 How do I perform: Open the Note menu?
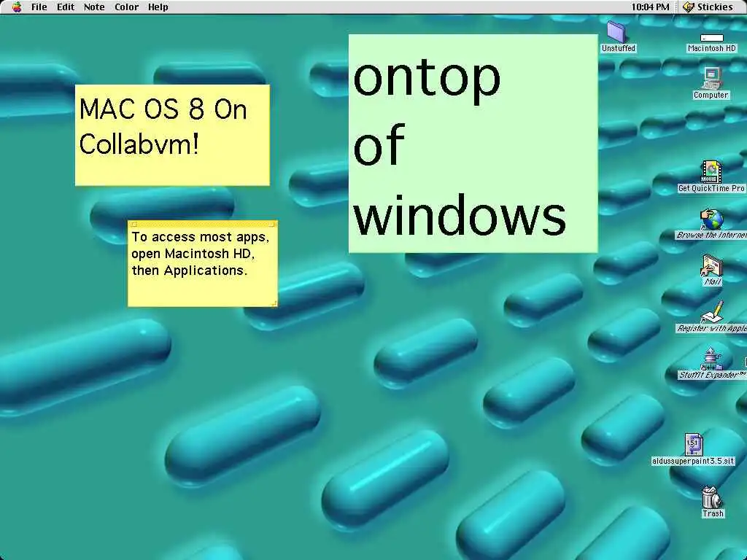point(94,7)
